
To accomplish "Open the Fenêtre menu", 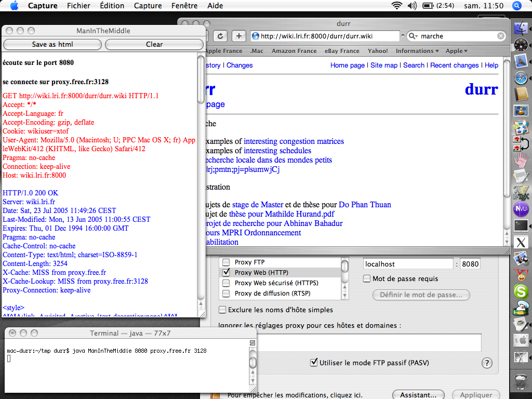I will tap(184, 6).
